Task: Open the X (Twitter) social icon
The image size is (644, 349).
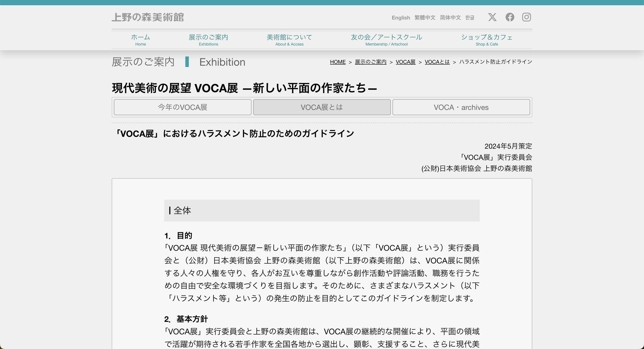Action: click(492, 17)
